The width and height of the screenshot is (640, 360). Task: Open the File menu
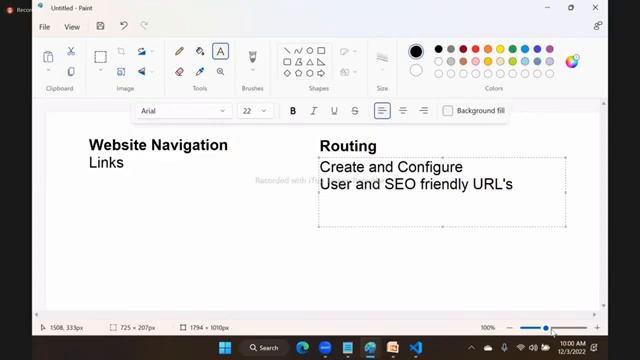click(44, 27)
